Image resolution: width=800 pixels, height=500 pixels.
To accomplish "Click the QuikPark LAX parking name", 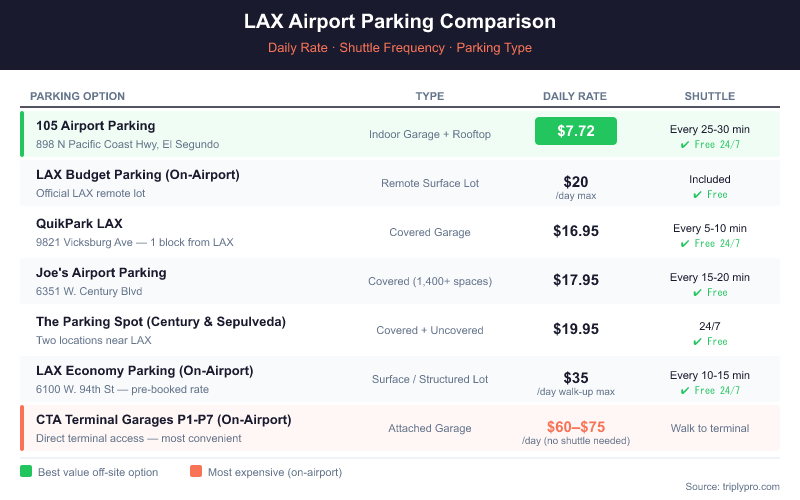I will (79, 223).
